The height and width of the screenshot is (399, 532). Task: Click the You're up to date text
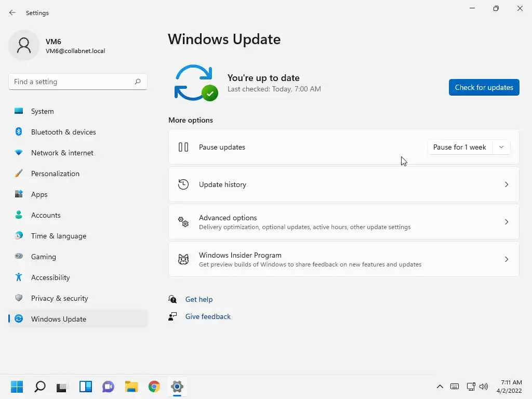[263, 78]
